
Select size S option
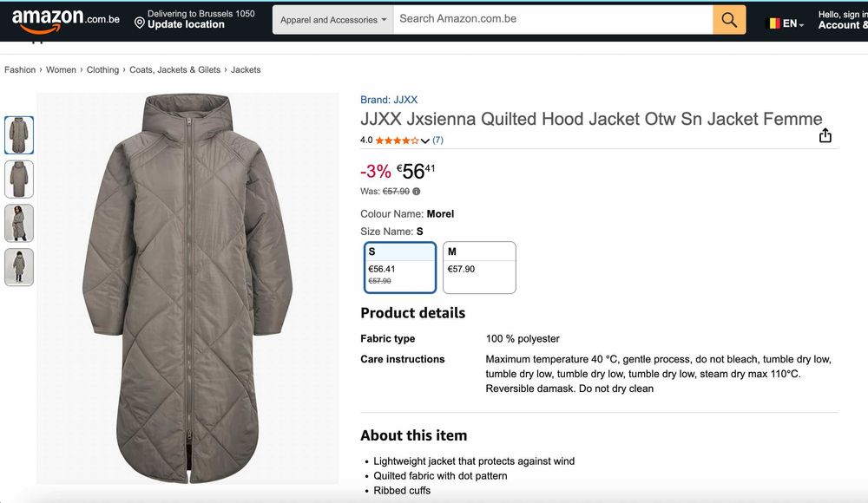click(x=399, y=267)
